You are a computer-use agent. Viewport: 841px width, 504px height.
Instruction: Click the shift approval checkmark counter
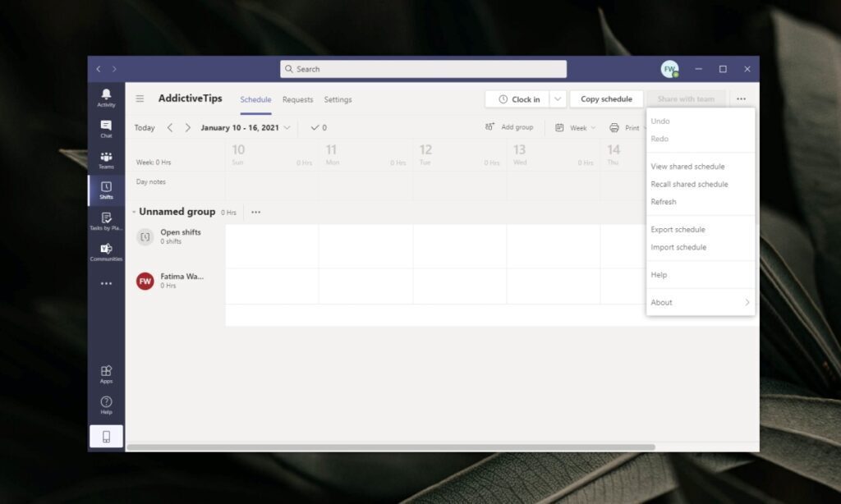pos(319,127)
